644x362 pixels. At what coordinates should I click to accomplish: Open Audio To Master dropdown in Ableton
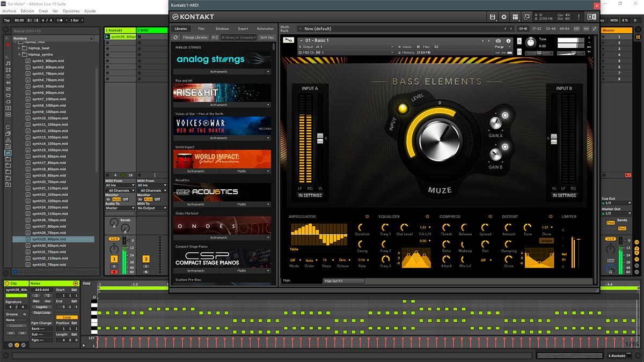(x=120, y=208)
